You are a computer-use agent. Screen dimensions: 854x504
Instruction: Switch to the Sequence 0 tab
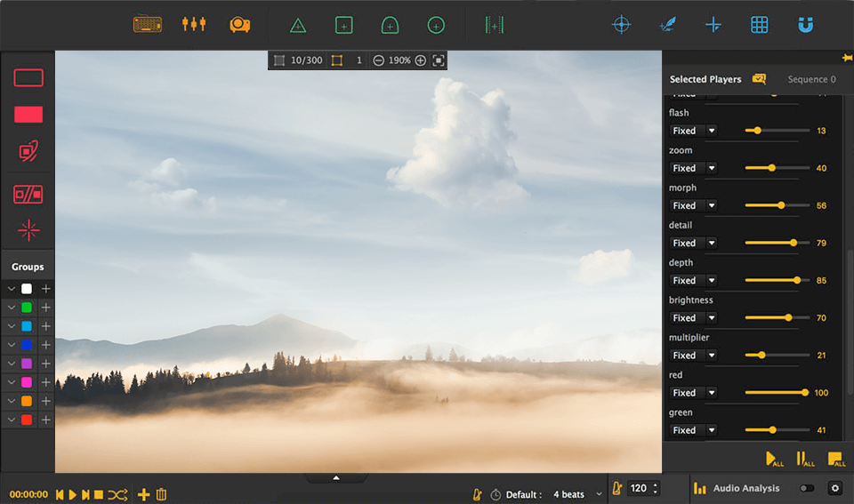point(811,79)
